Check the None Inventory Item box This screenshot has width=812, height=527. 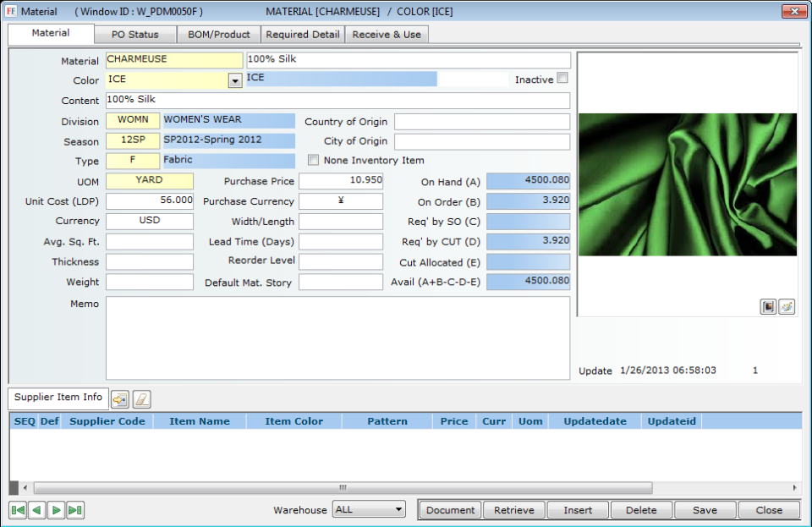[313, 160]
